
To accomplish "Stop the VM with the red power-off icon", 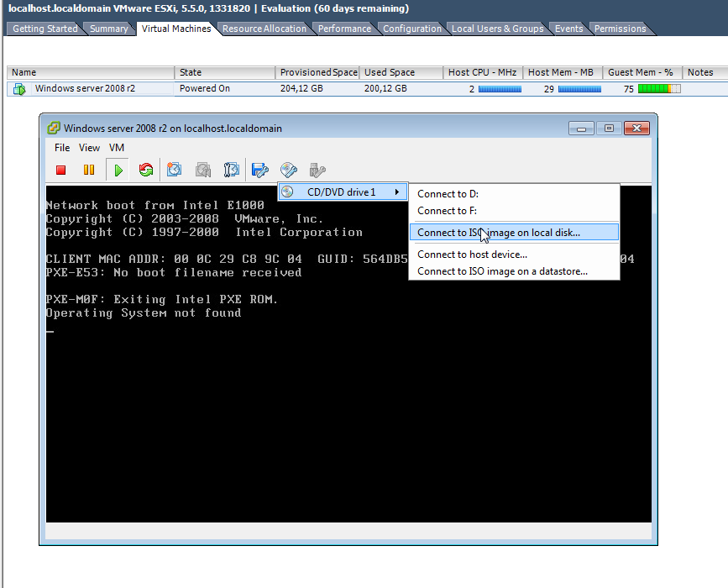I will tap(60, 170).
